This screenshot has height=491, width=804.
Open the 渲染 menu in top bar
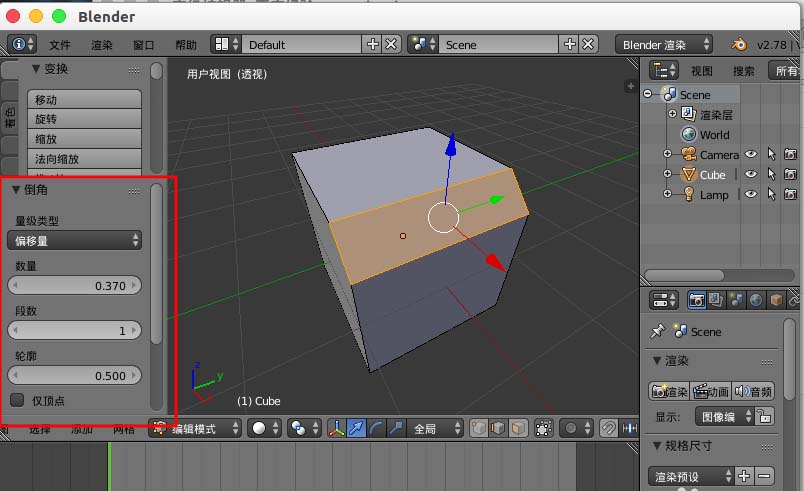[102, 45]
